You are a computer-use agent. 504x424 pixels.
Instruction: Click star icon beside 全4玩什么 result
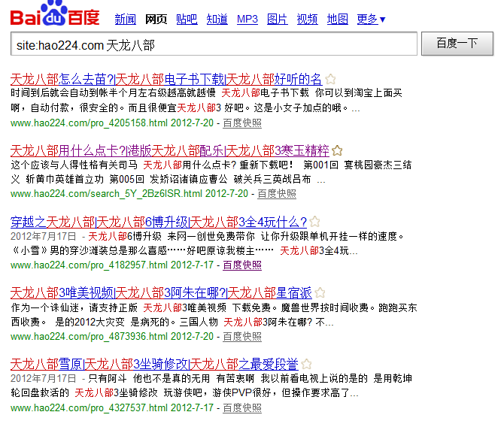(x=315, y=222)
